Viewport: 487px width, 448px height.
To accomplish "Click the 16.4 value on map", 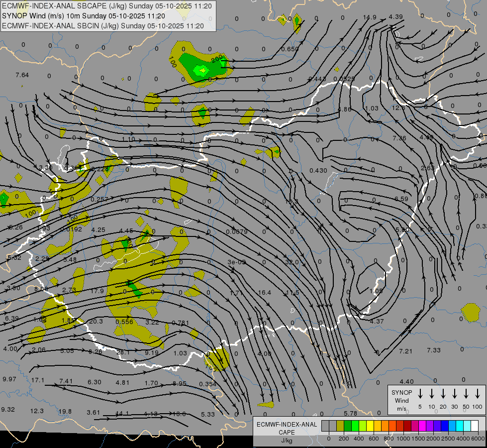I will tap(264, 293).
